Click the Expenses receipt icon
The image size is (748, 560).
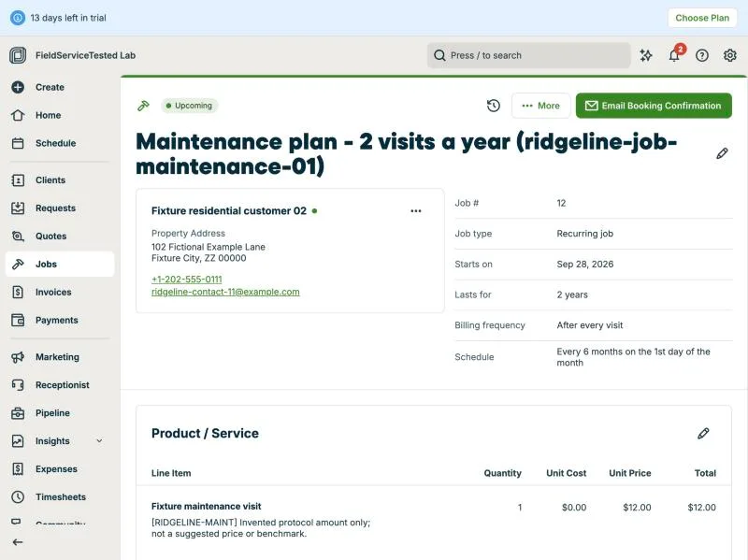(18, 469)
